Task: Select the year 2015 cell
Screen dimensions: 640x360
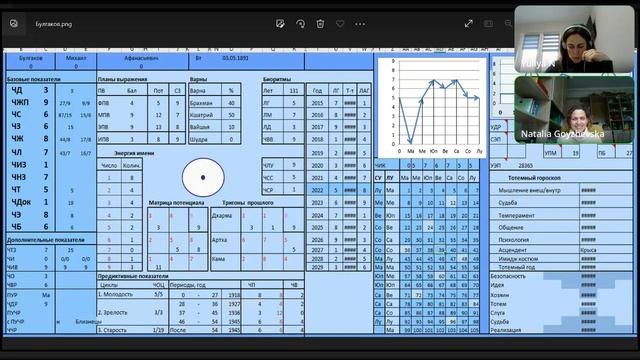Action: tap(318, 103)
